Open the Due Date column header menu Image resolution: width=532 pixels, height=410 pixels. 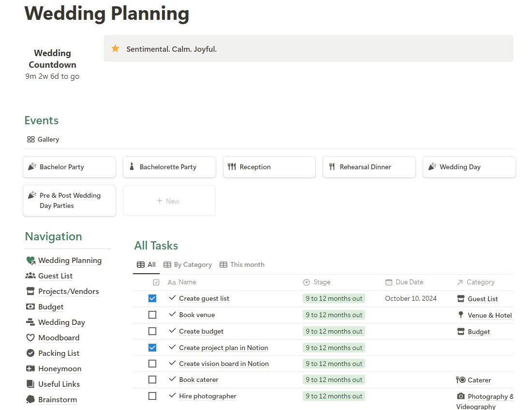point(404,282)
